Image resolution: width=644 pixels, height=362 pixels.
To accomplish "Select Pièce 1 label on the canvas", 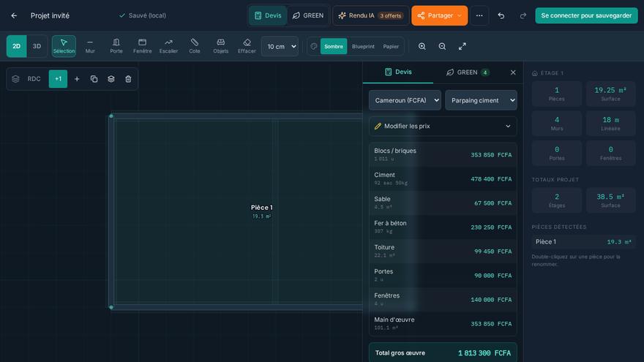I will click(262, 208).
